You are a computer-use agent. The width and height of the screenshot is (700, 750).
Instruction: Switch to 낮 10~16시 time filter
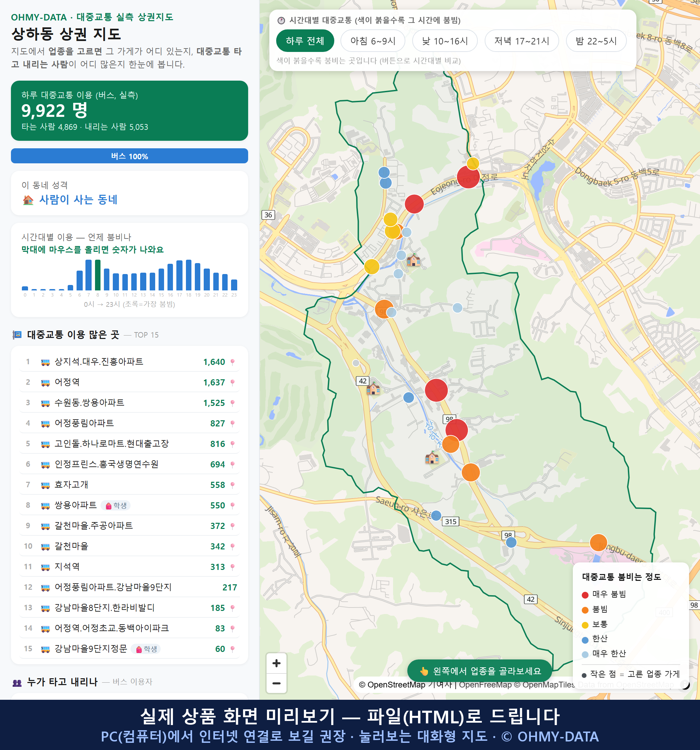445,41
